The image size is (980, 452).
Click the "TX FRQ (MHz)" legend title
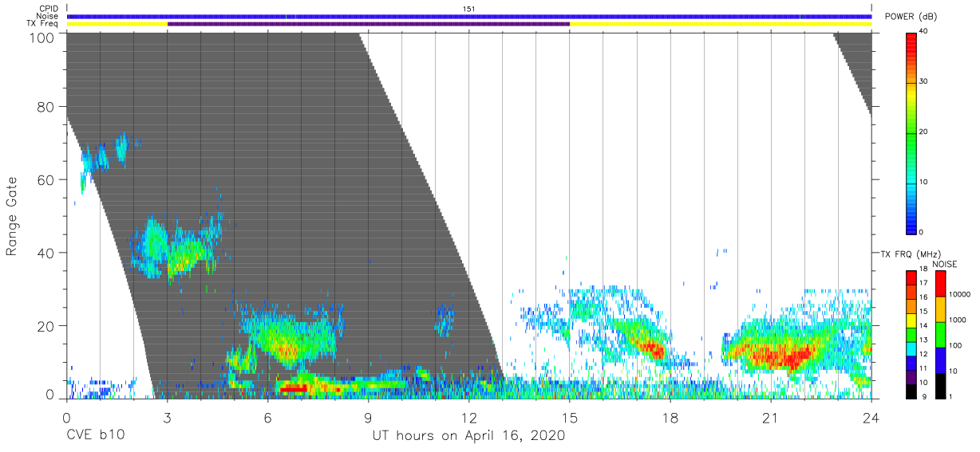[911, 254]
